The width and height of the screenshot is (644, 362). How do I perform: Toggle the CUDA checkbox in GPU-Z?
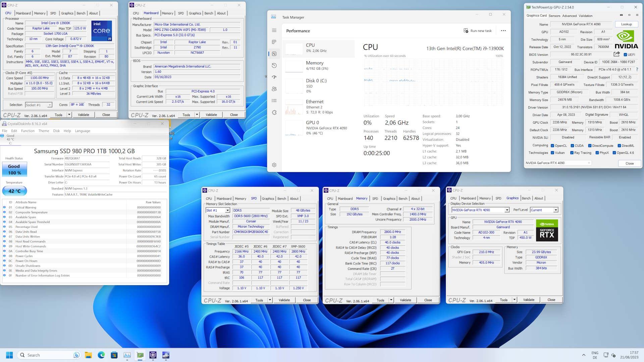pos(572,146)
